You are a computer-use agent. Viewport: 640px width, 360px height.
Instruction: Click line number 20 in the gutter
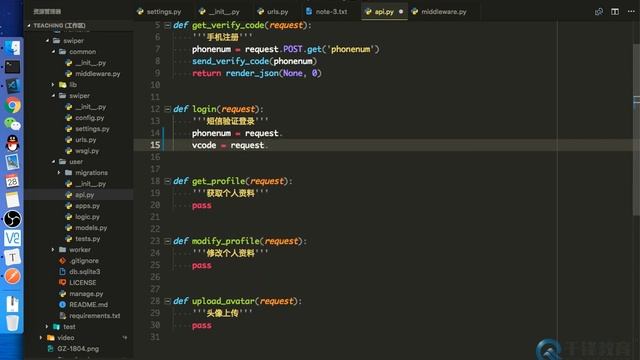pyautogui.click(x=155, y=205)
